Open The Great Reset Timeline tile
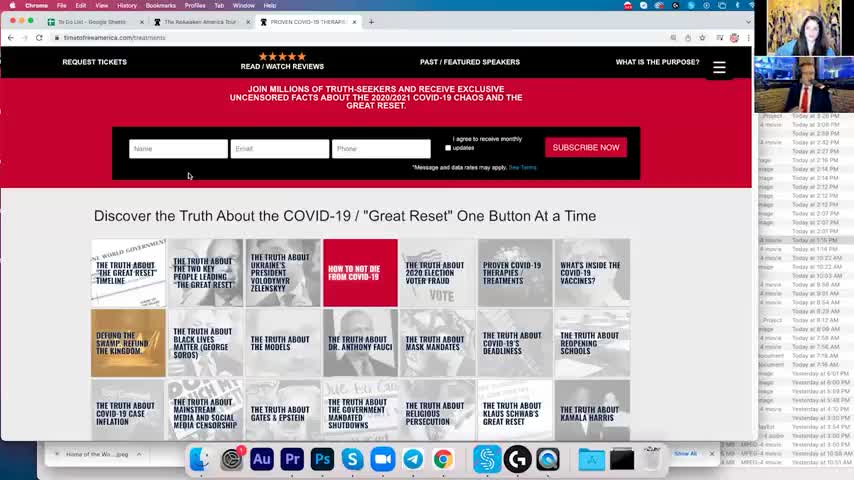Viewport: 854px width, 480px height. (129, 272)
